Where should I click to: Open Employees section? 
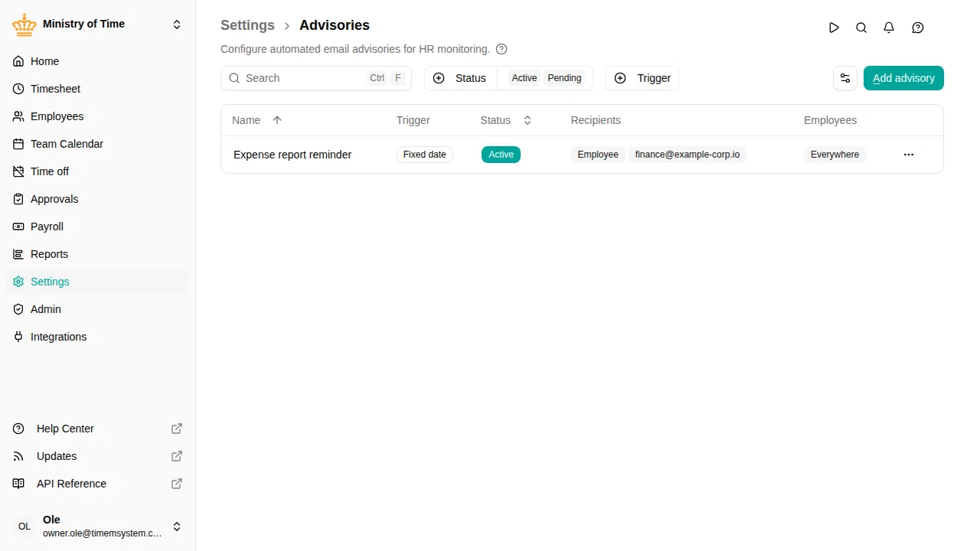(97, 116)
